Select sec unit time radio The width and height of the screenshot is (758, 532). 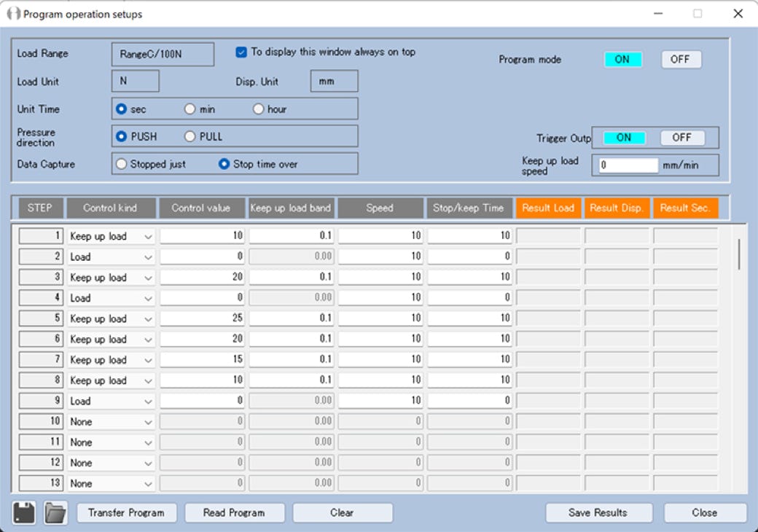pyautogui.click(x=121, y=109)
